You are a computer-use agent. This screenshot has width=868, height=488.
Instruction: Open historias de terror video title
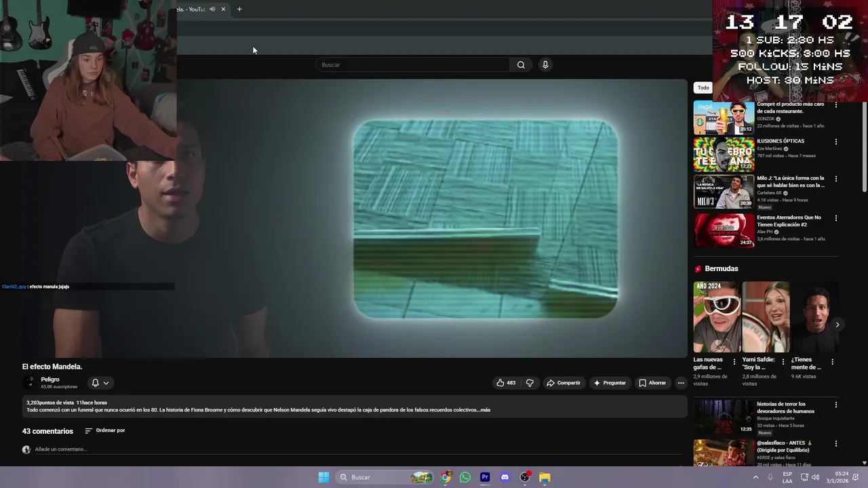point(785,407)
